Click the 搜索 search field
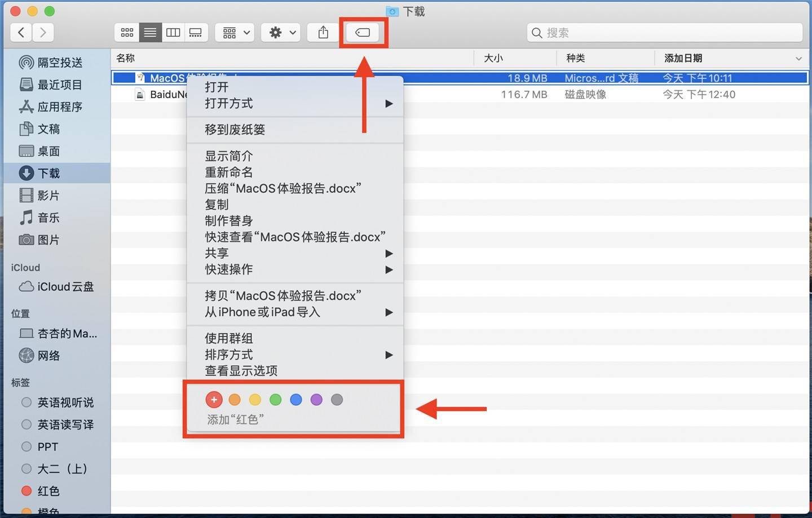Viewport: 812px width, 518px height. [x=664, y=33]
